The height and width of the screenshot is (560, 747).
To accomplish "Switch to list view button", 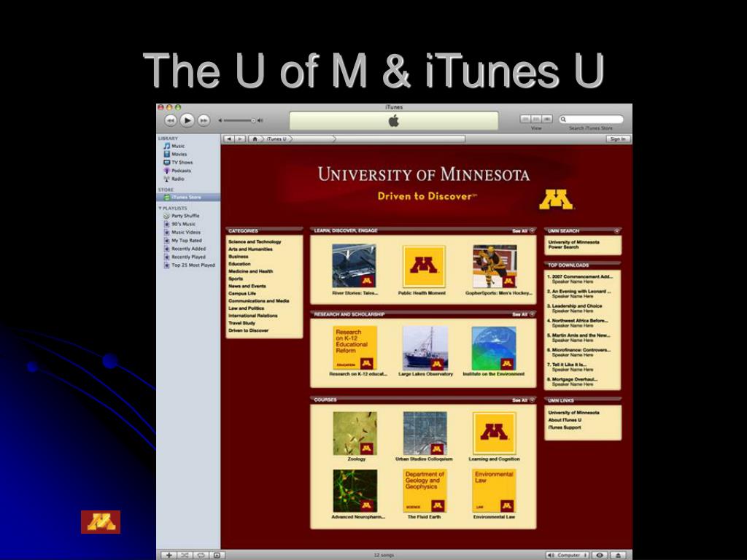I will click(x=525, y=119).
